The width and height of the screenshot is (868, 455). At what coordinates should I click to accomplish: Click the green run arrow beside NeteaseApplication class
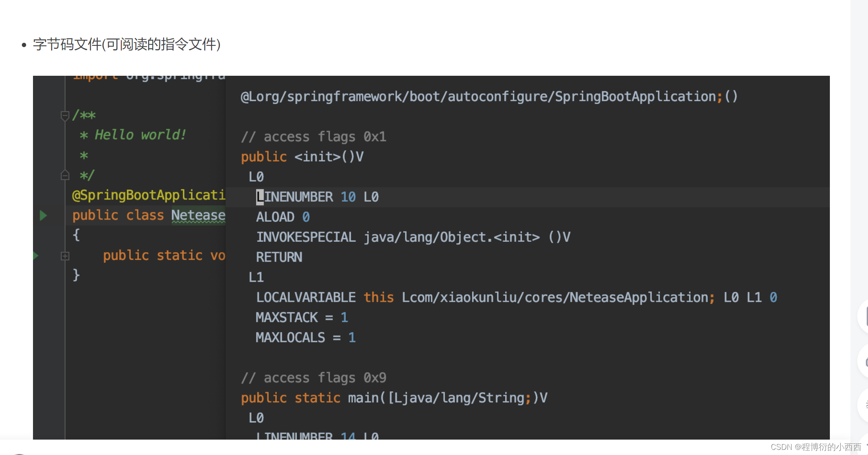[43, 215]
